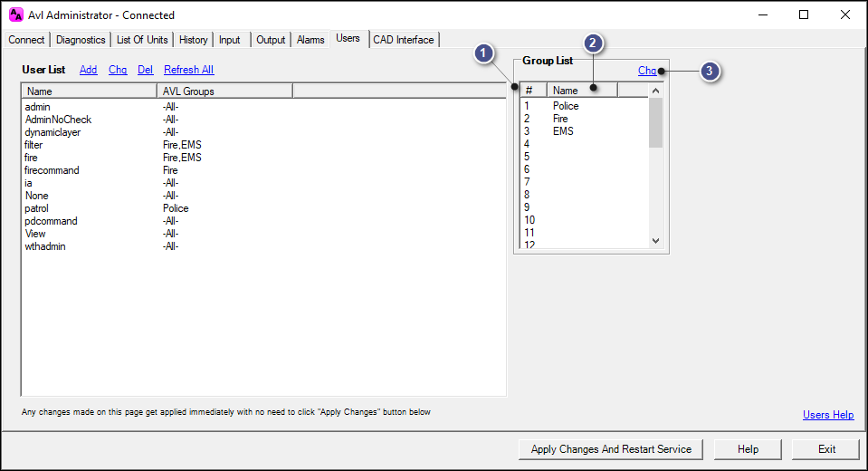Open the Input tab
868x471 pixels.
(x=230, y=40)
